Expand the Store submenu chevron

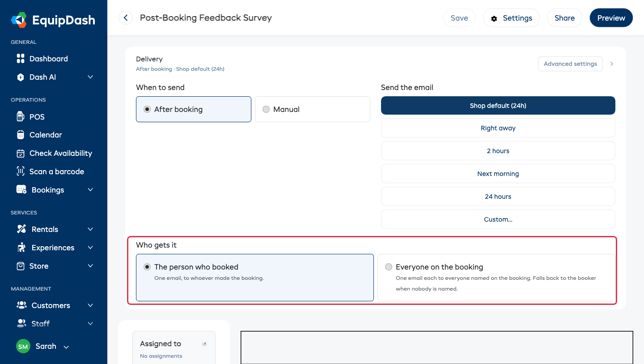(x=90, y=266)
